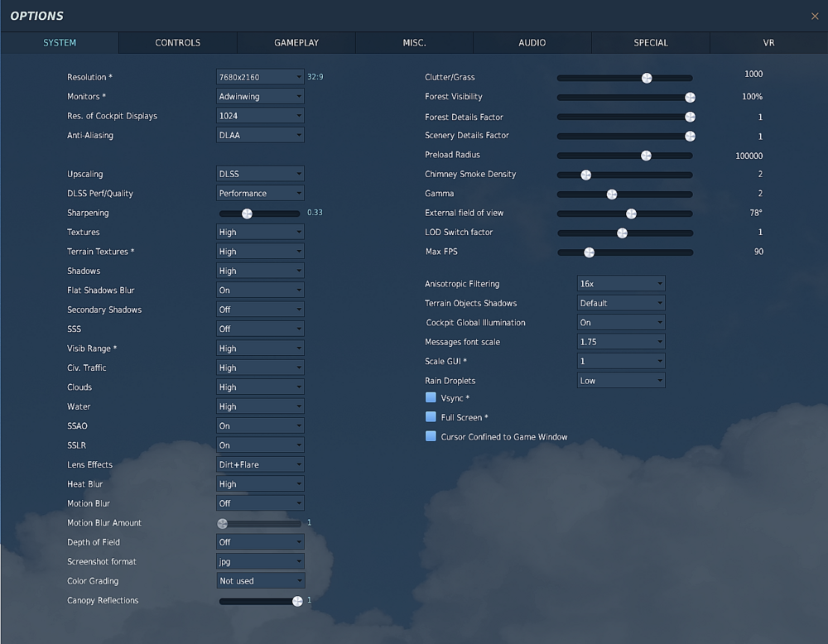Select the SYSTEM tab
This screenshot has height=644, width=828.
pyautogui.click(x=60, y=43)
